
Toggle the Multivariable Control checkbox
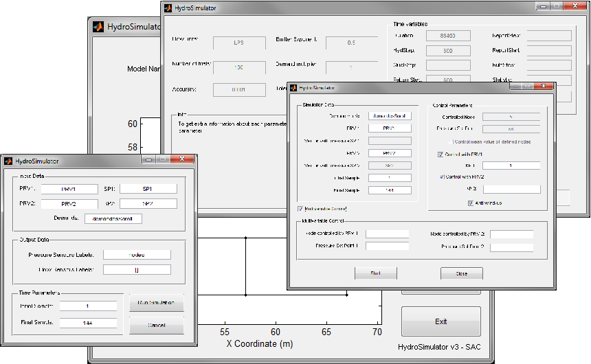301,209
